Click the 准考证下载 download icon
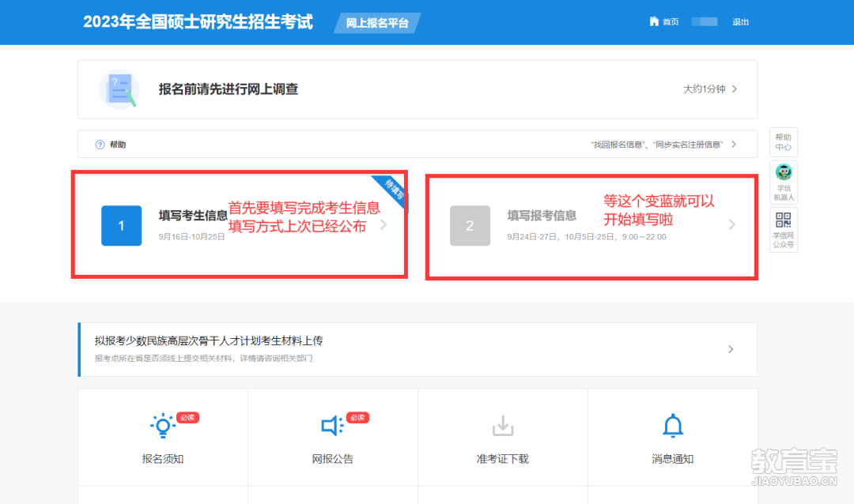This screenshot has width=854, height=504. coord(503,426)
